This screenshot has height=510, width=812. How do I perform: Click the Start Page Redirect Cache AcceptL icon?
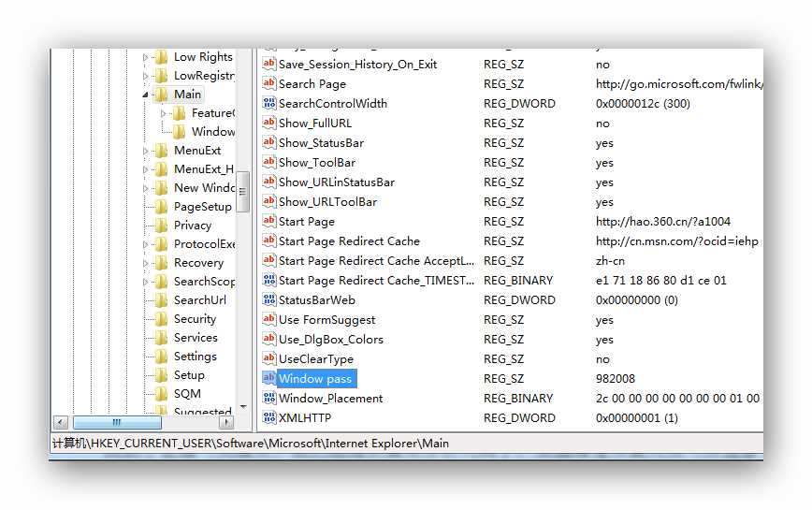(x=268, y=260)
